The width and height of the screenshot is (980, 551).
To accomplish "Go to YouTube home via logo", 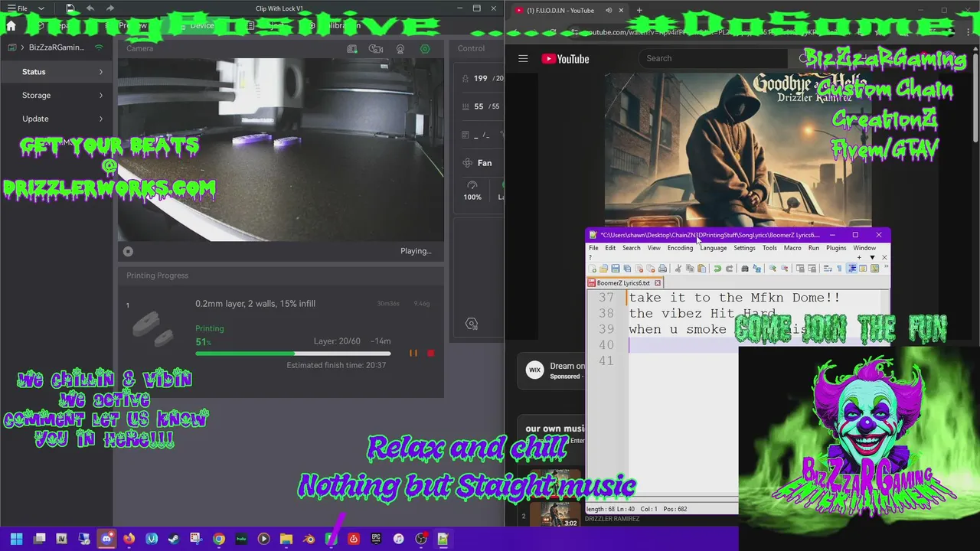I will [x=565, y=59].
